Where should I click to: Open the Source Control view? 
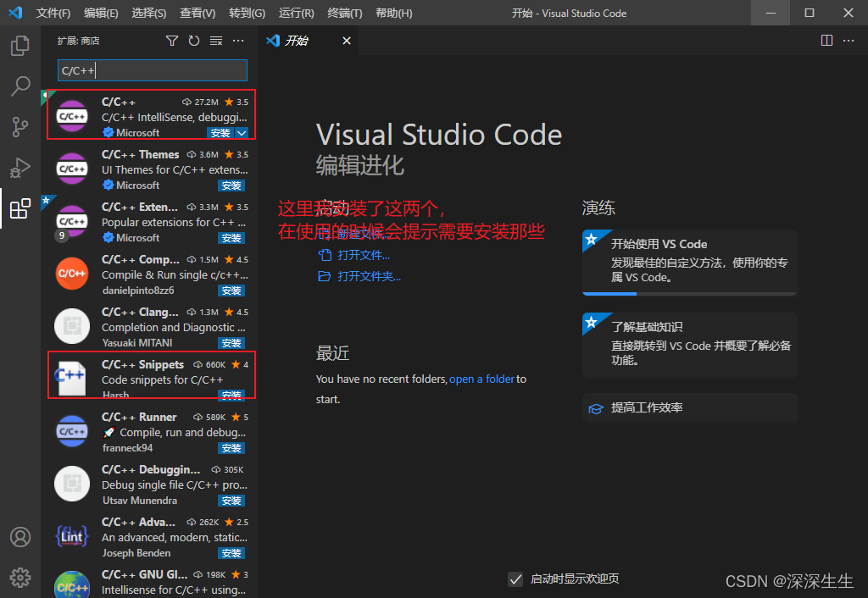(20, 127)
